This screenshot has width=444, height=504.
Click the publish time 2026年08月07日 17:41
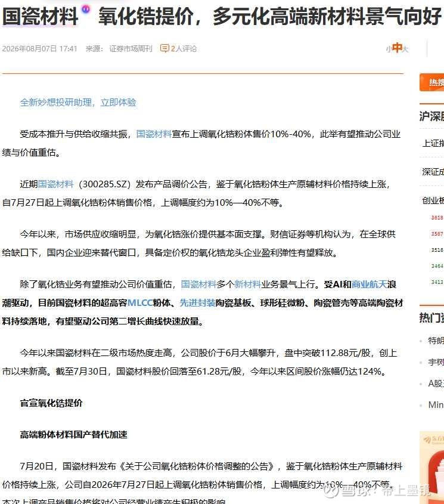39,48
